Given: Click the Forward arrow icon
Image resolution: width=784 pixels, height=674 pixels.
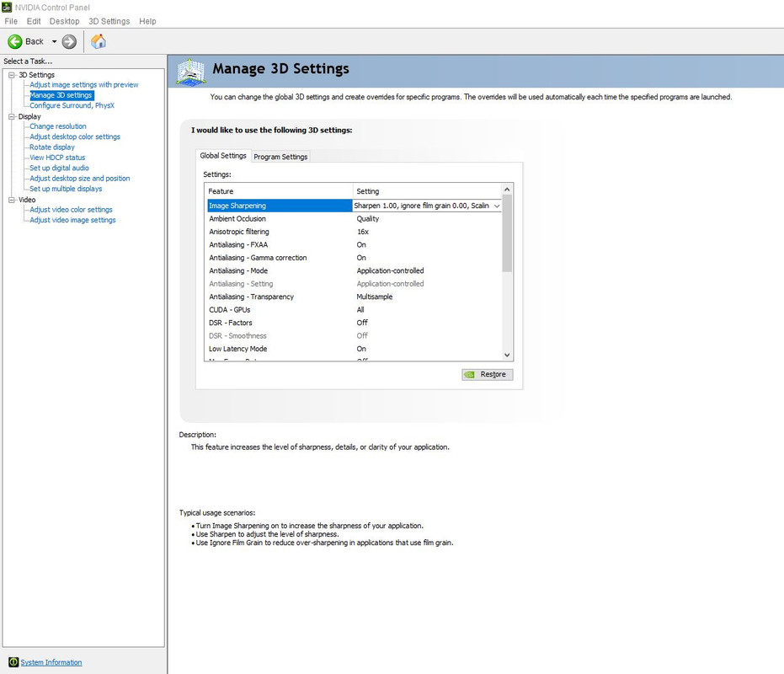Looking at the screenshot, I should click(69, 41).
